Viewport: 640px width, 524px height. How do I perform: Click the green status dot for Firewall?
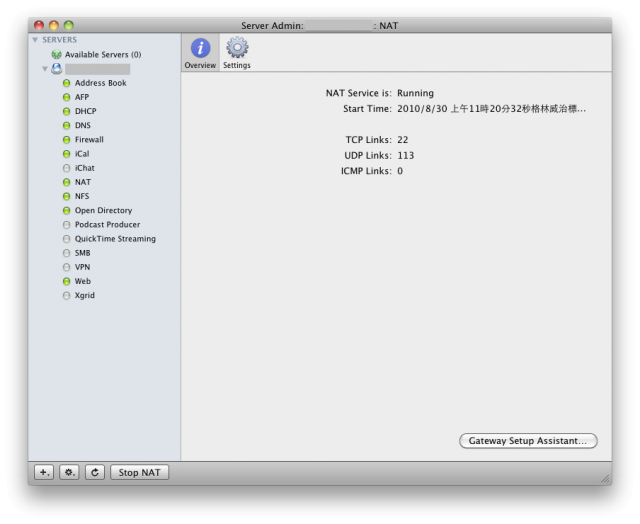click(x=67, y=140)
